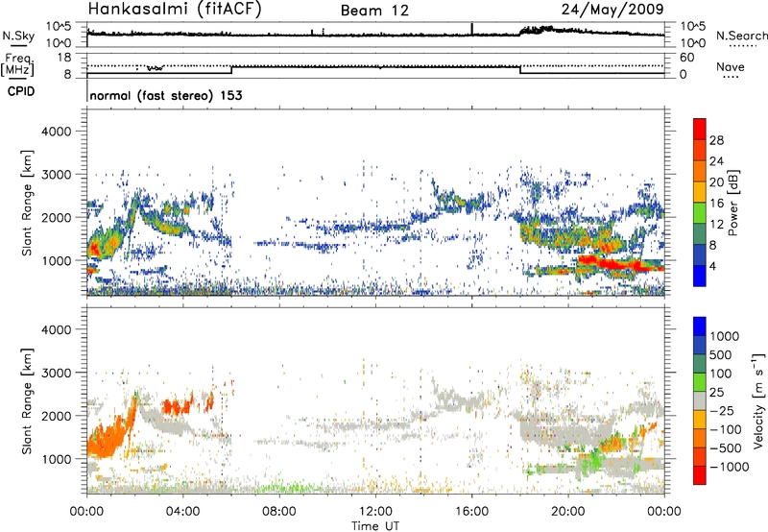This screenshot has height=532, width=768.
Task: Click the '3000' tick on velocity panel
Action: click(57, 373)
